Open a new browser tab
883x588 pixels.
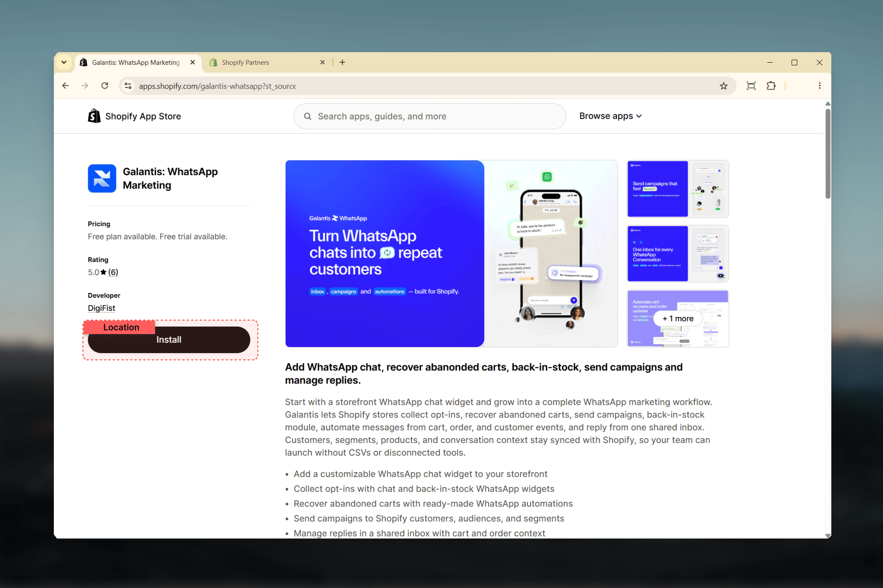[342, 62]
